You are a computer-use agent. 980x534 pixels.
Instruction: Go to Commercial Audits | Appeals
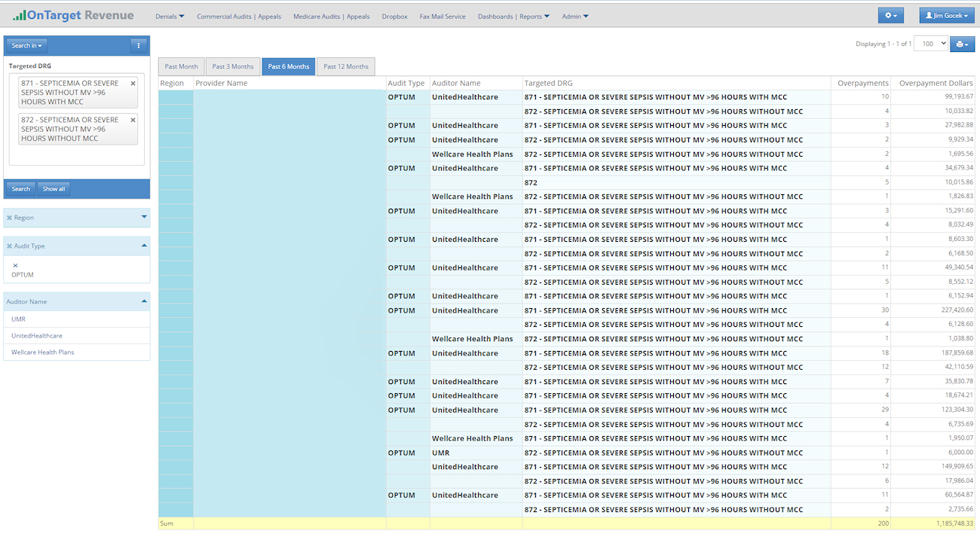(x=239, y=16)
